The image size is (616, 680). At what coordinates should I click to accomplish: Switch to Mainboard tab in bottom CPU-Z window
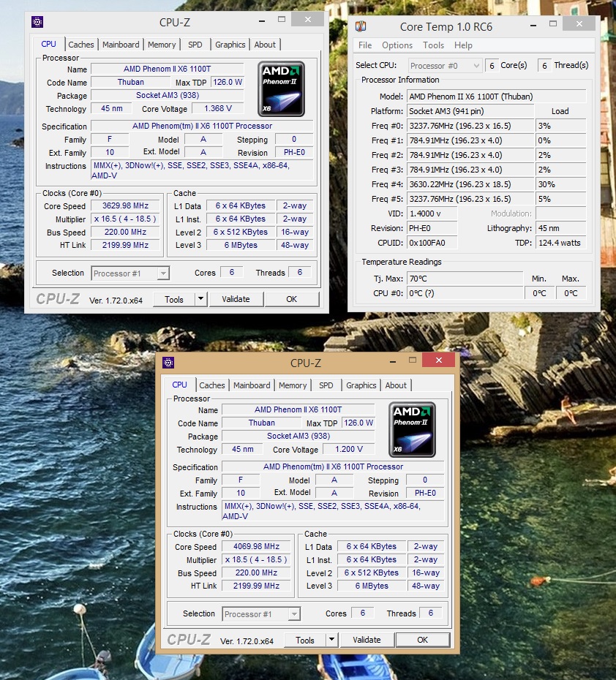[252, 385]
